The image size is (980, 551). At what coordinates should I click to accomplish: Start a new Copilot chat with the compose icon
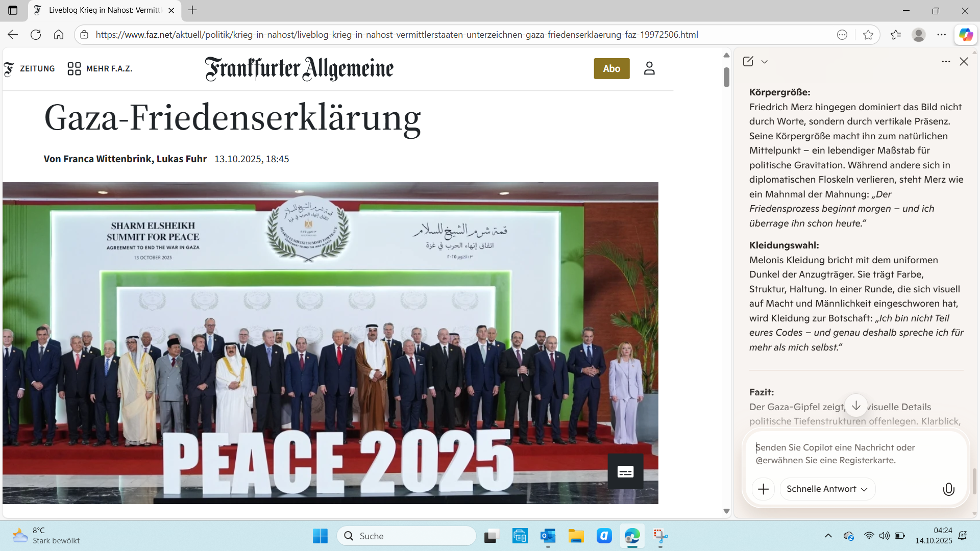pyautogui.click(x=748, y=62)
